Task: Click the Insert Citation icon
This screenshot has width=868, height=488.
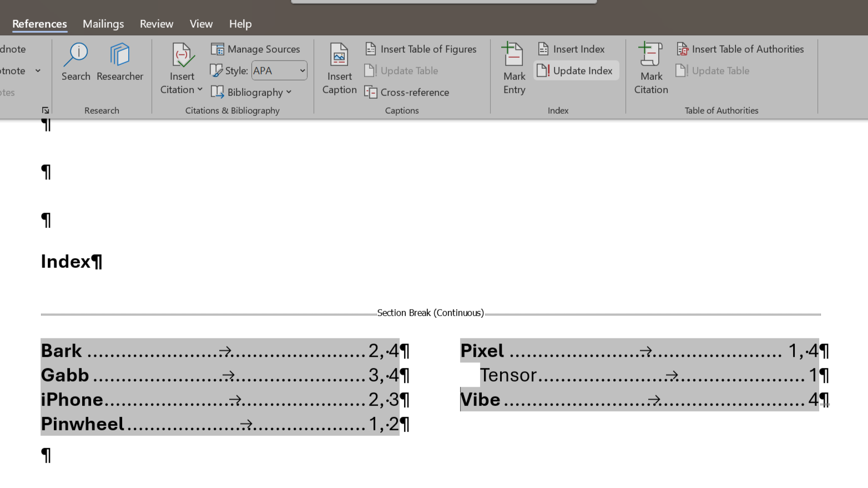Action: (182, 55)
